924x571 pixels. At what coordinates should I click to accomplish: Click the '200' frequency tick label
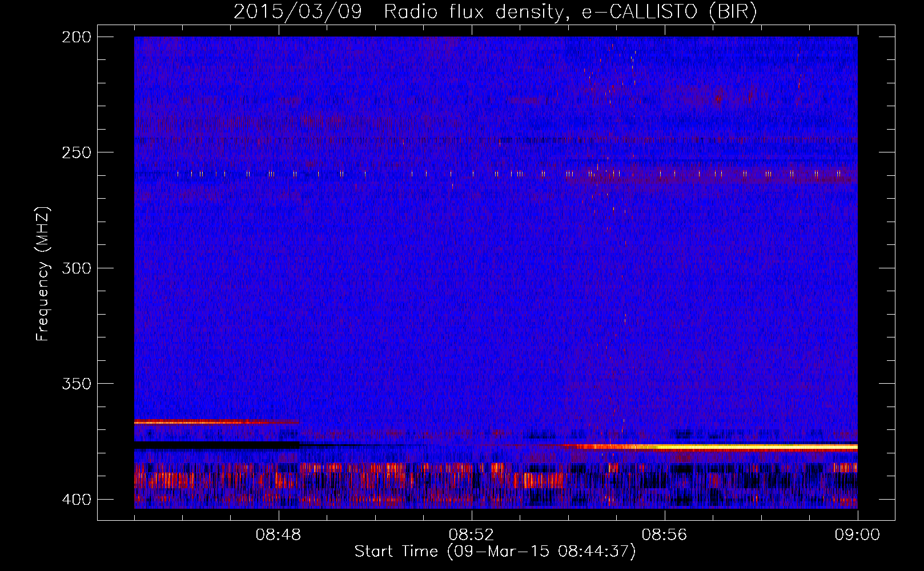(77, 37)
